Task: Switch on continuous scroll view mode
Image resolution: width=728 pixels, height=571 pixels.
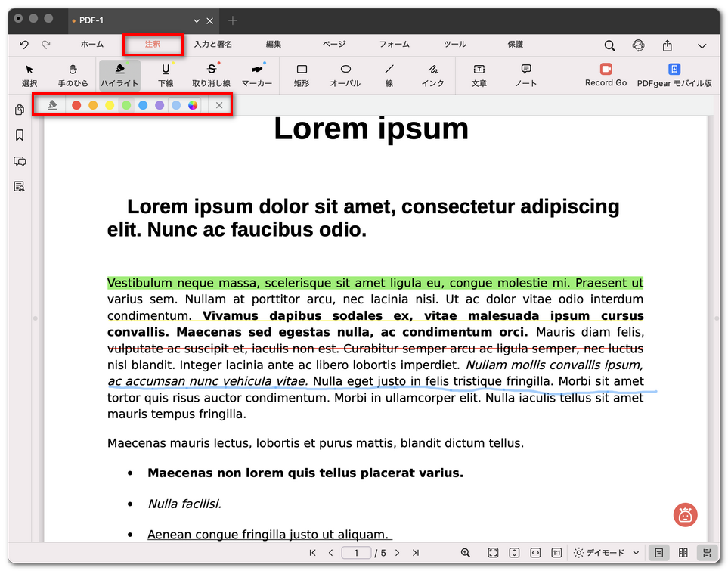Action: tap(708, 553)
